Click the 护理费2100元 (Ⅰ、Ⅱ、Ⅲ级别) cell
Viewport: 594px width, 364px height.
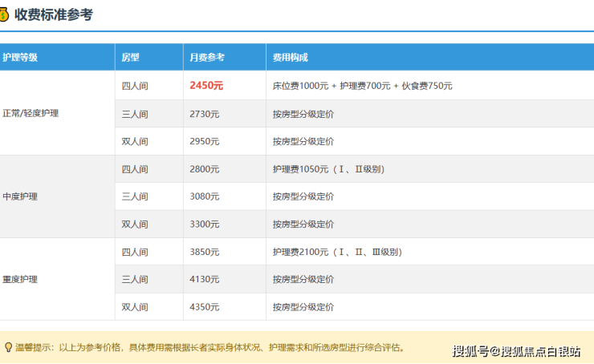(336, 252)
